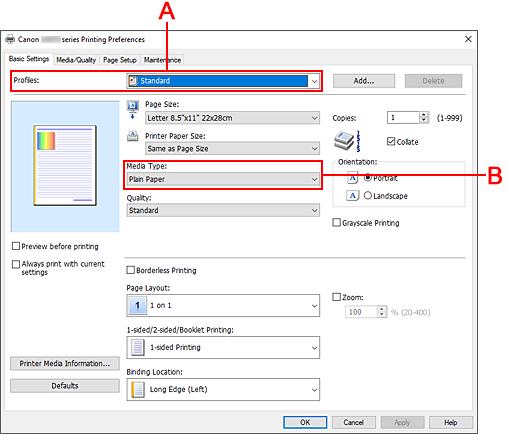The image size is (508, 434).
Task: Click the Printer Paper Size icon
Action: coord(133,136)
